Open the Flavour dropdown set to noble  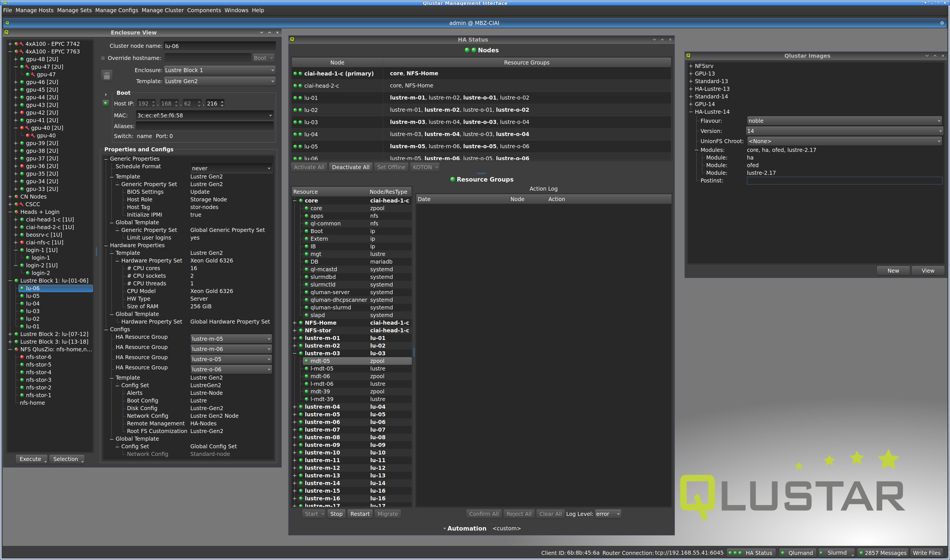tap(844, 121)
